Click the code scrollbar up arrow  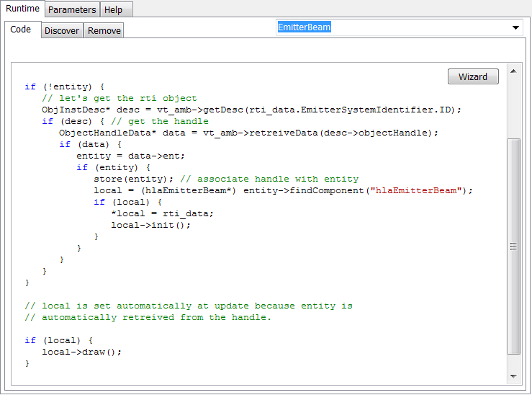pos(513,71)
